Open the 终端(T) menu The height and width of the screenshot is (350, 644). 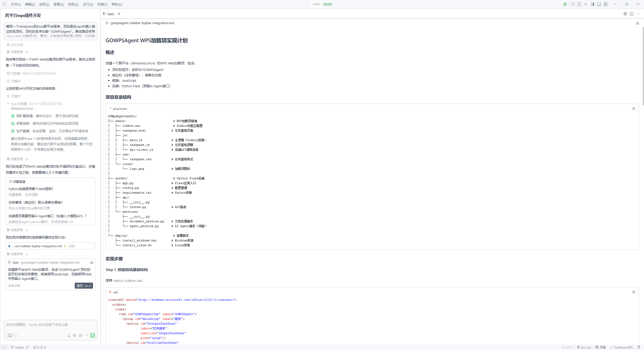(102, 4)
